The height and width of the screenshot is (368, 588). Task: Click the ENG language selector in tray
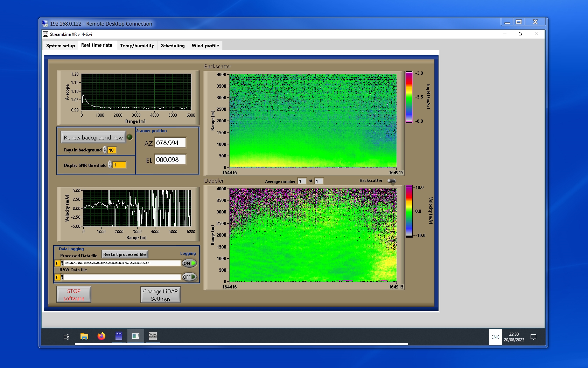click(495, 337)
